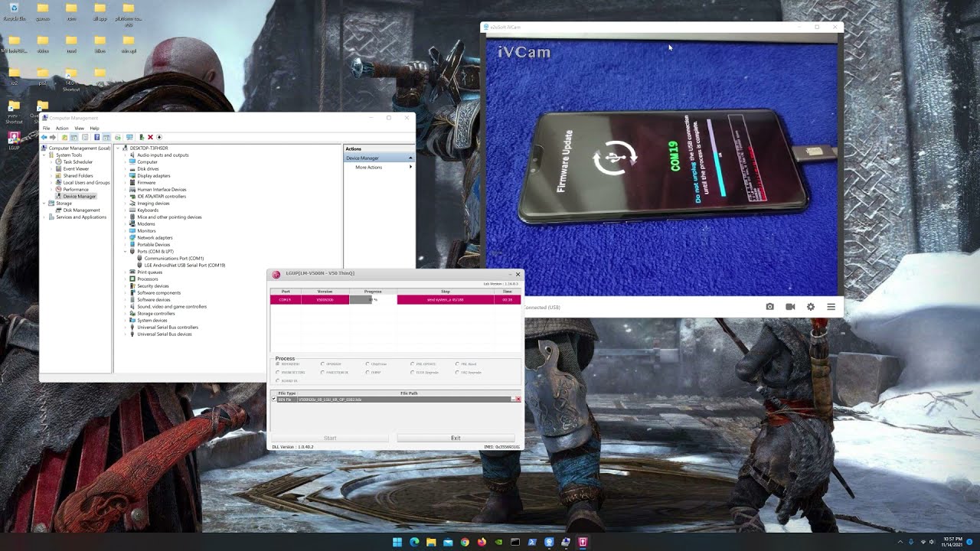Viewport: 980px width, 551px height.
Task: Open Nvidia icon on taskbar
Action: point(498,542)
